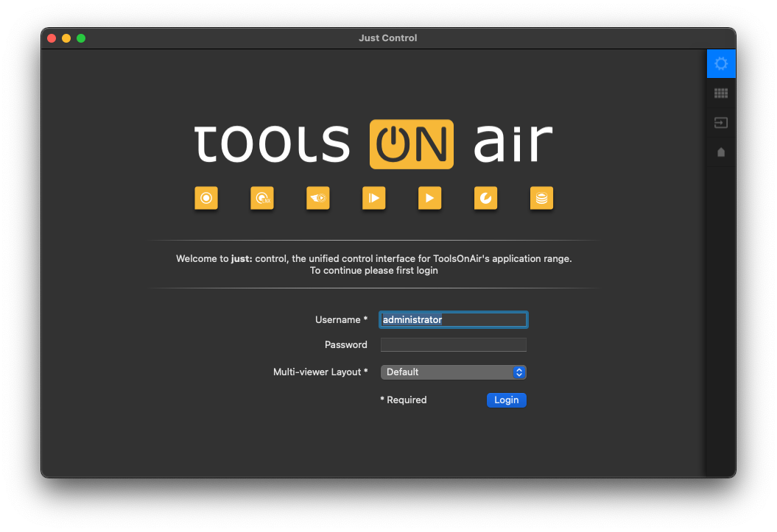Focus the Password input field
This screenshot has height=532, width=777.
454,345
